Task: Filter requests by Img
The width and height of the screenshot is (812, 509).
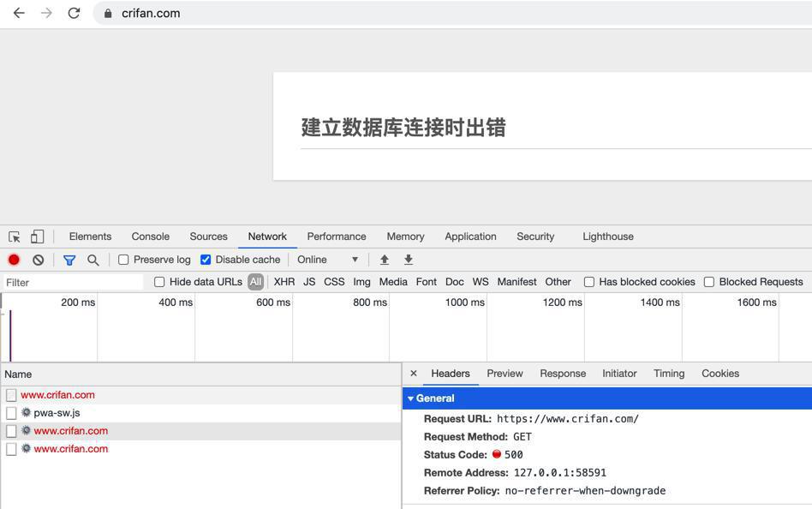Action: tap(361, 282)
